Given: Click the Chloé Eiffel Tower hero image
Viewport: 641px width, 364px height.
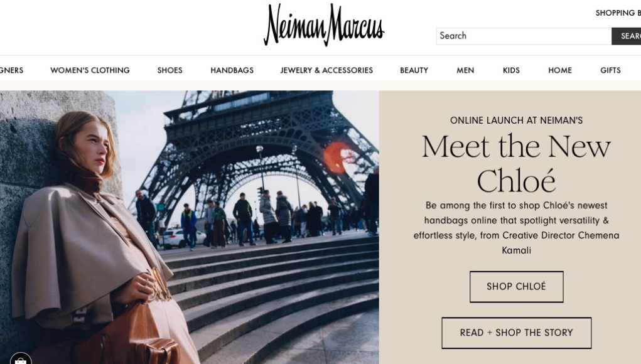Looking at the screenshot, I should [189, 227].
